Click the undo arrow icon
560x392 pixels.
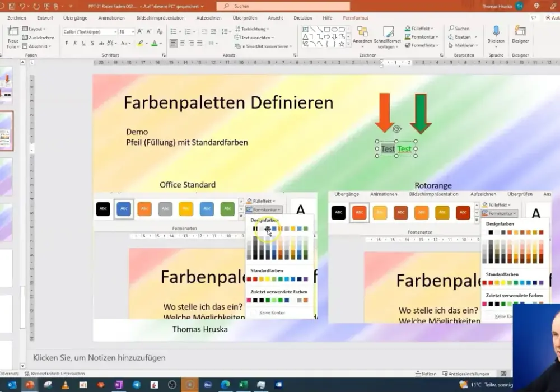tap(23, 6)
